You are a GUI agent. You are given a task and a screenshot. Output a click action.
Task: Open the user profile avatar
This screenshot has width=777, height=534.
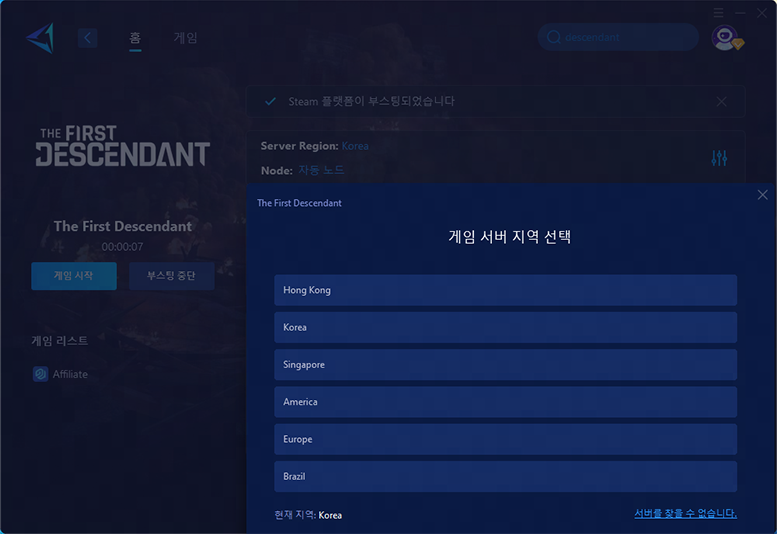(725, 38)
